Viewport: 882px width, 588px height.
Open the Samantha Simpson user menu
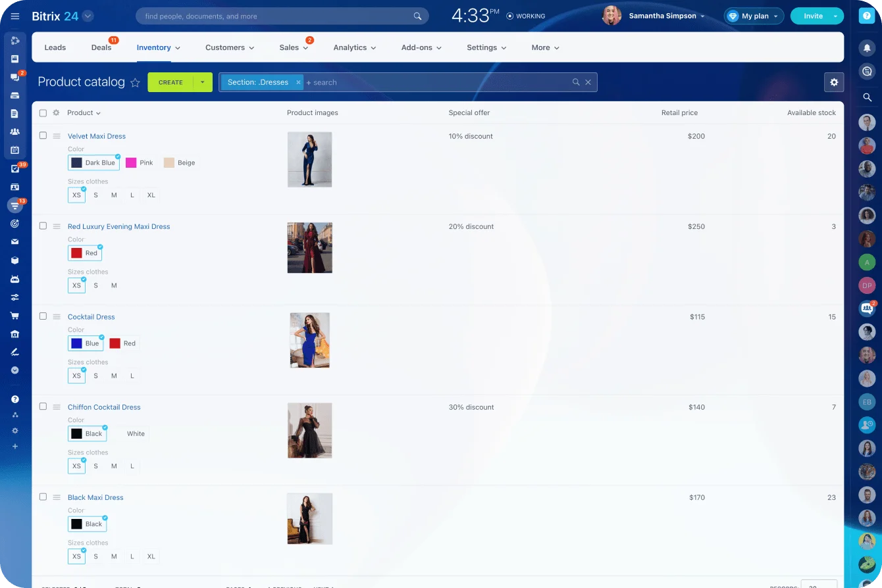click(665, 16)
